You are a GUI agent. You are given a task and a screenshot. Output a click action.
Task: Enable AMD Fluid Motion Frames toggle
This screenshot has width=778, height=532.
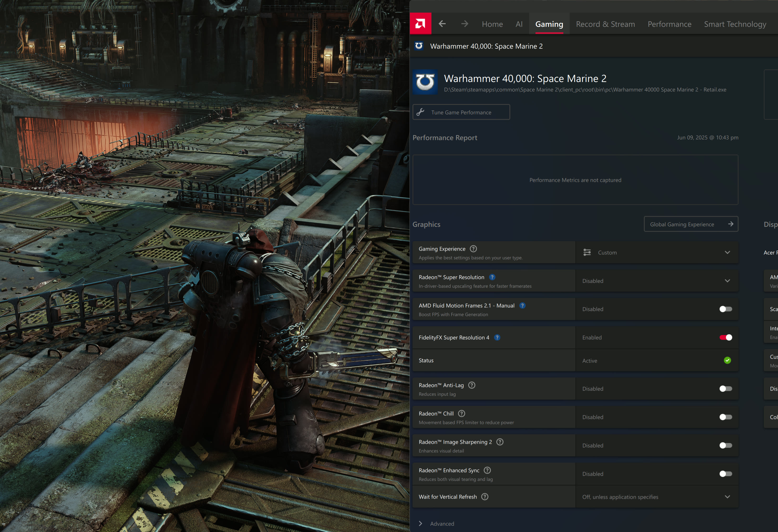[x=725, y=309]
